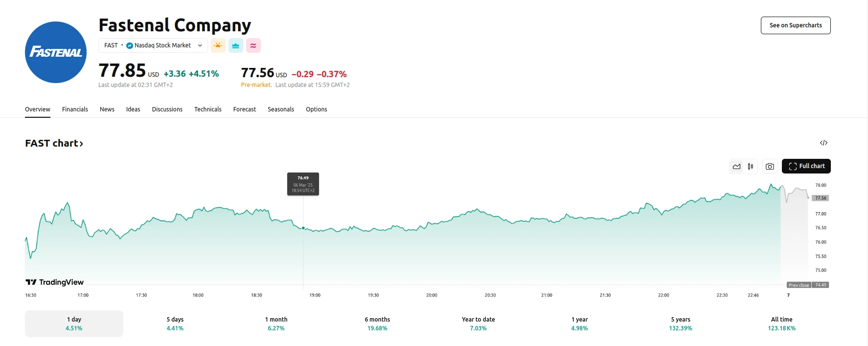The width and height of the screenshot is (868, 346).
Task: Click the pink approximately-equal badge icon
Action: click(253, 45)
